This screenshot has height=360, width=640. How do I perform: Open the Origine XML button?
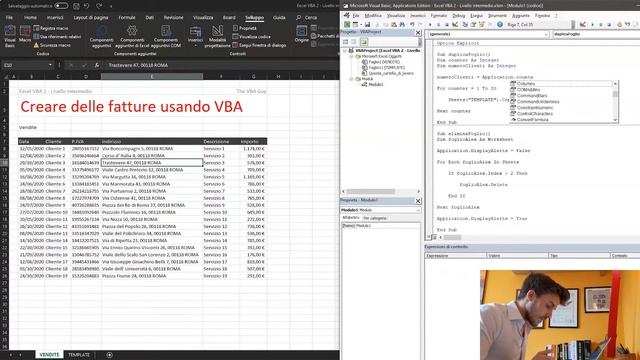[302, 34]
